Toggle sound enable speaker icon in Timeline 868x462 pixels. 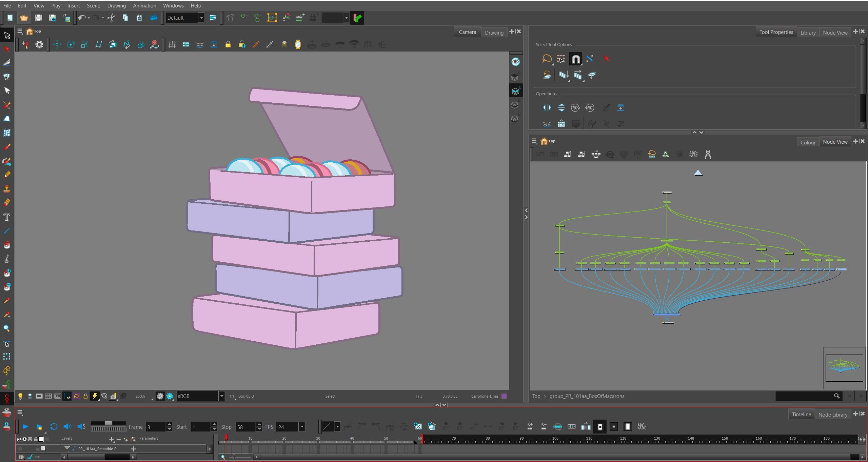tap(67, 426)
